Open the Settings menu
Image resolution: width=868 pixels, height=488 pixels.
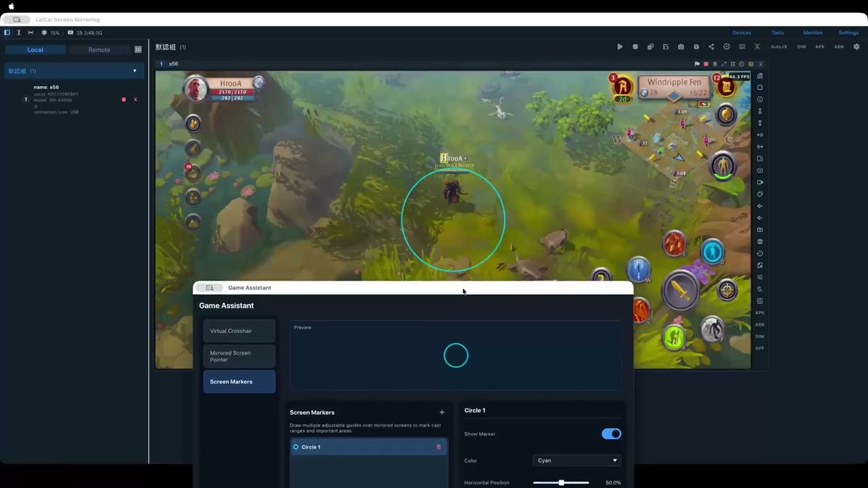pos(848,33)
